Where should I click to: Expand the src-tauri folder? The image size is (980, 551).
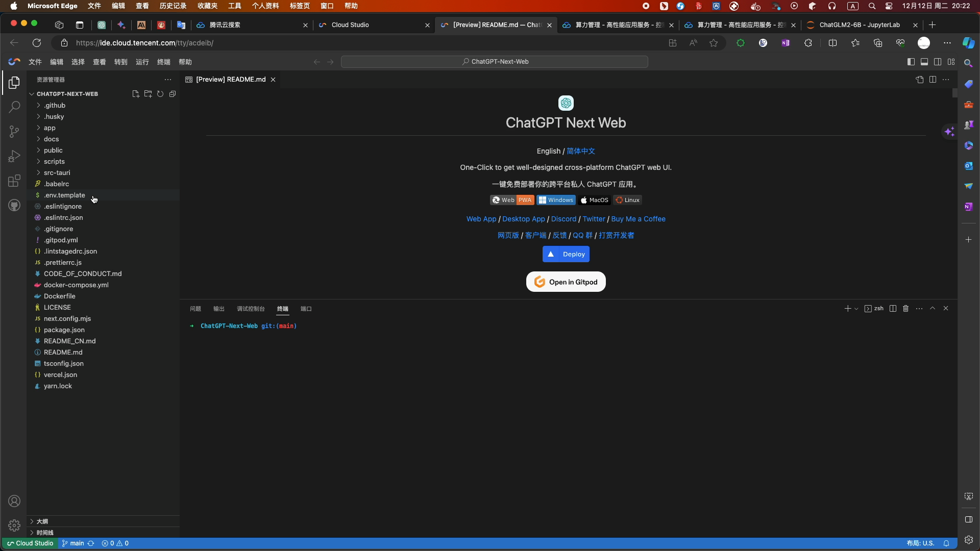[x=57, y=172]
